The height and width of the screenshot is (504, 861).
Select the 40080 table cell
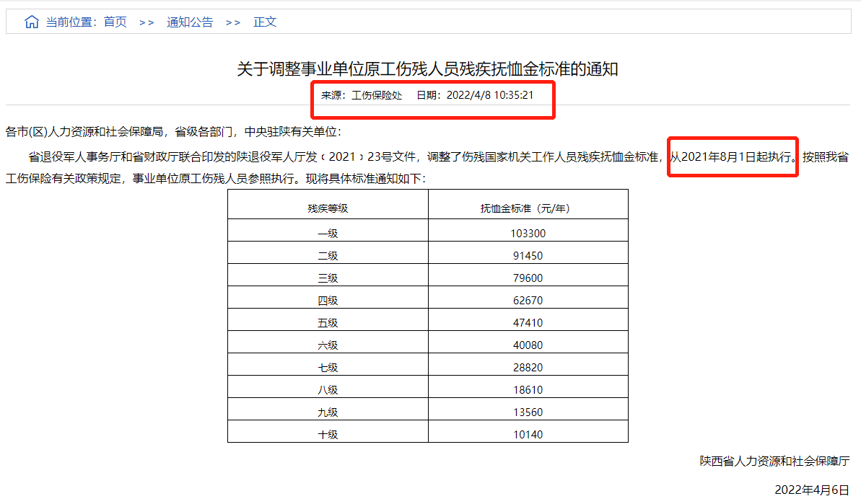coord(528,342)
